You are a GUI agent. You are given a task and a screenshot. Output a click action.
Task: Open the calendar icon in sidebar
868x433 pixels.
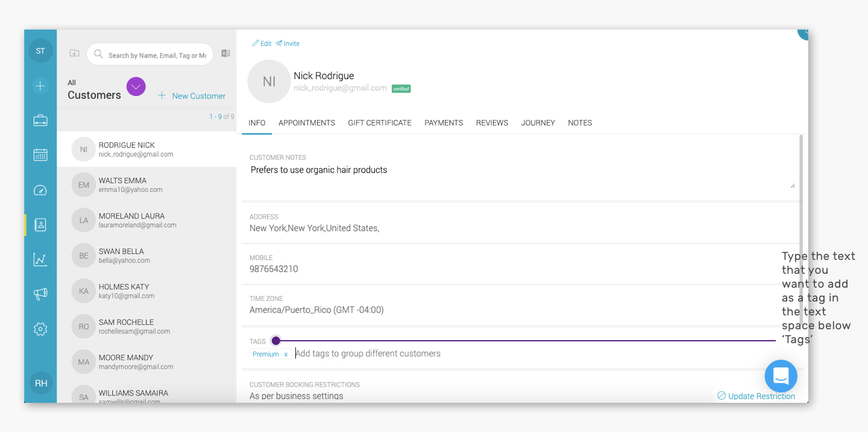point(40,155)
